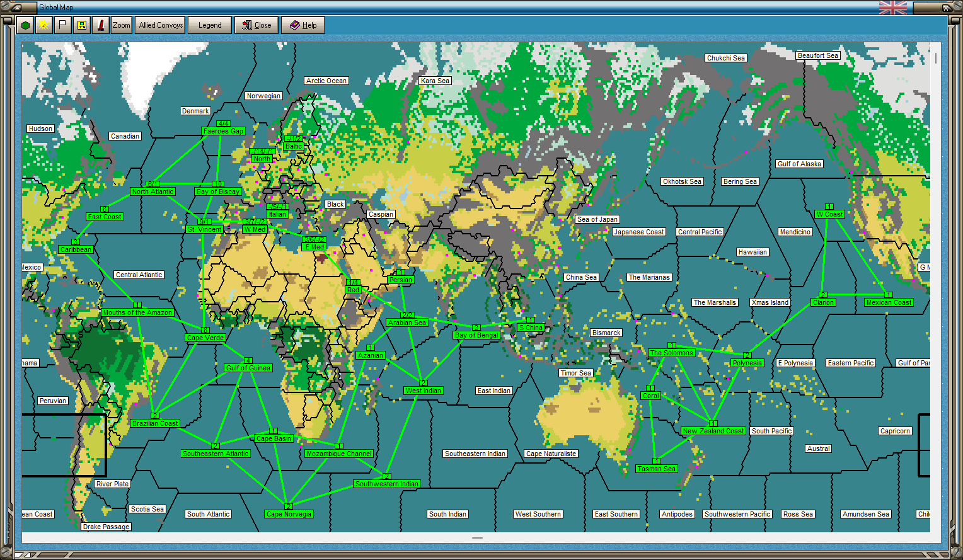Select the West Indian sea zone label

(x=424, y=391)
